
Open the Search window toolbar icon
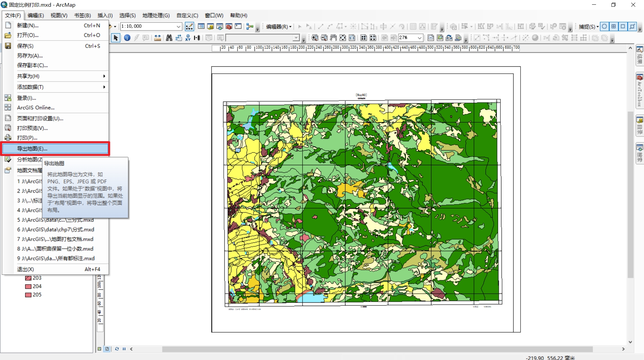(x=220, y=26)
